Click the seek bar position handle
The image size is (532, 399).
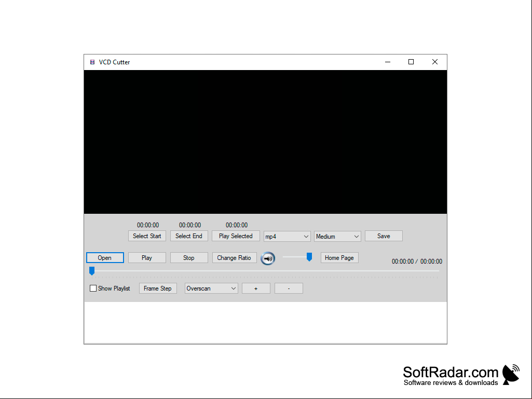coord(91,271)
